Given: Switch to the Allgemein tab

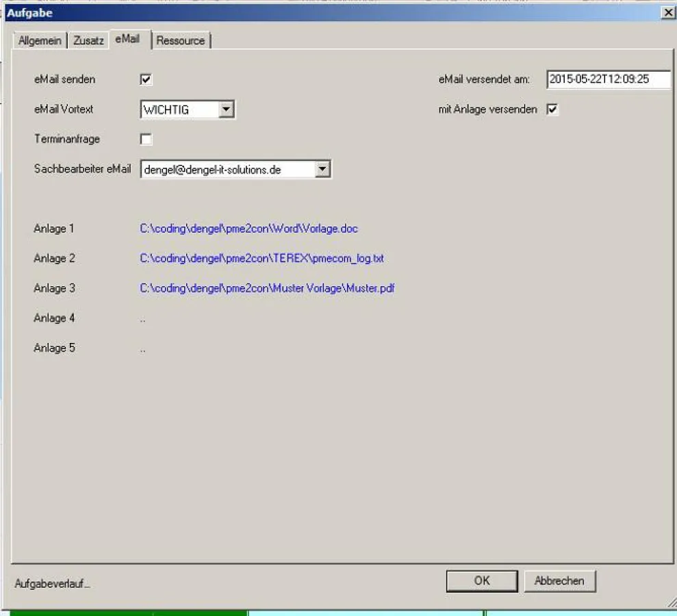Looking at the screenshot, I should click(40, 40).
